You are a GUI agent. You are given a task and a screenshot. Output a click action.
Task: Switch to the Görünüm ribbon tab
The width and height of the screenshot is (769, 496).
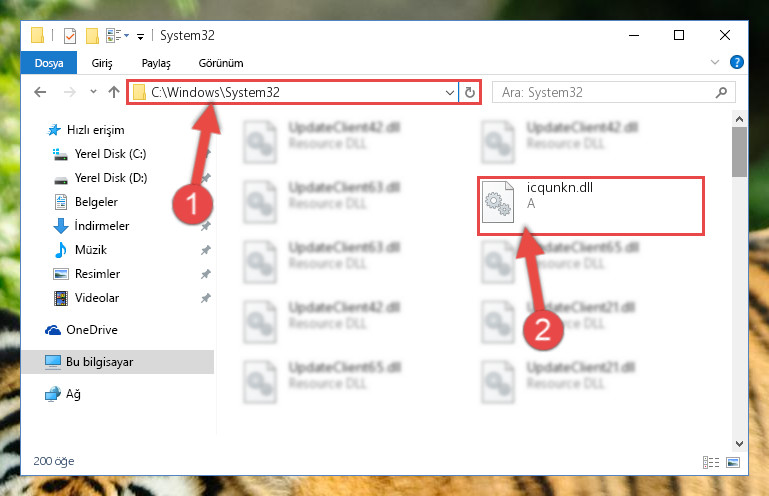tap(221, 63)
